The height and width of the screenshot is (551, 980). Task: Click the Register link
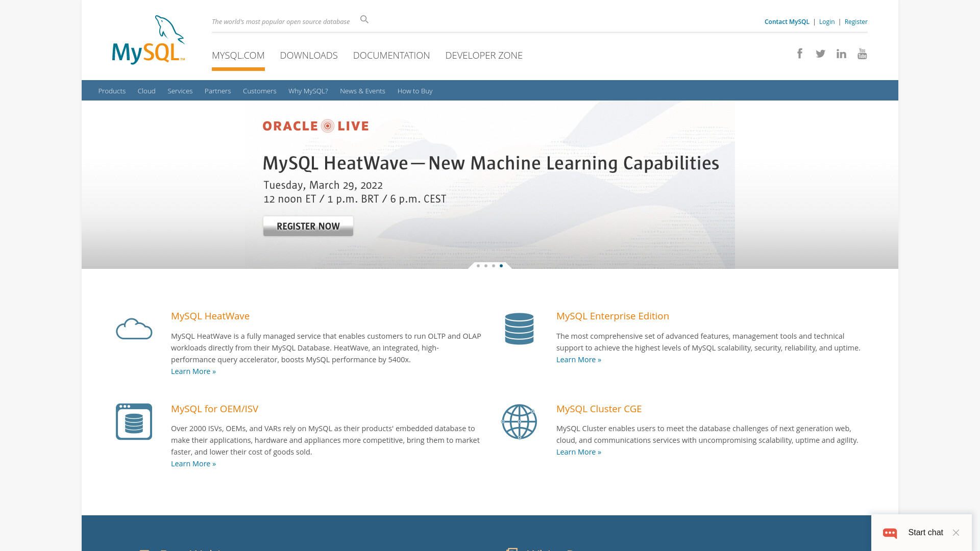tap(856, 21)
